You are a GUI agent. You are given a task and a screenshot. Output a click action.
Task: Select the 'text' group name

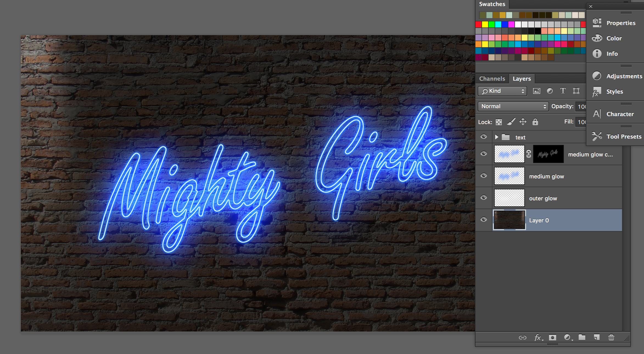[520, 137]
